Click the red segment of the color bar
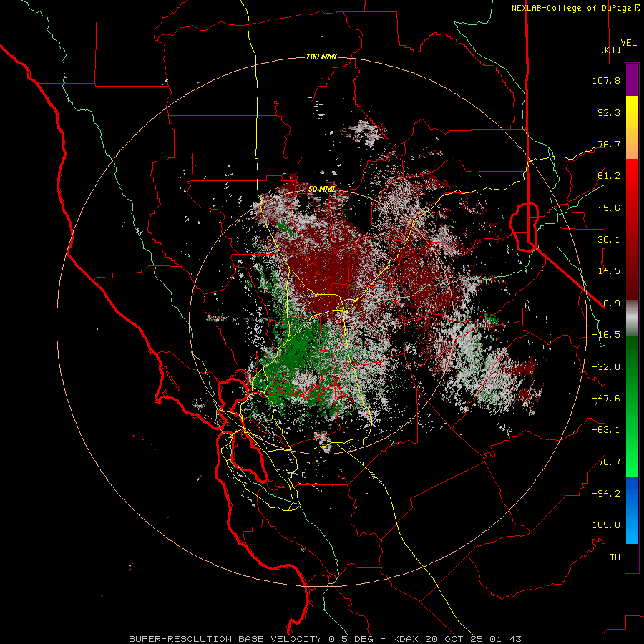This screenshot has height=644, width=644. 632,229
